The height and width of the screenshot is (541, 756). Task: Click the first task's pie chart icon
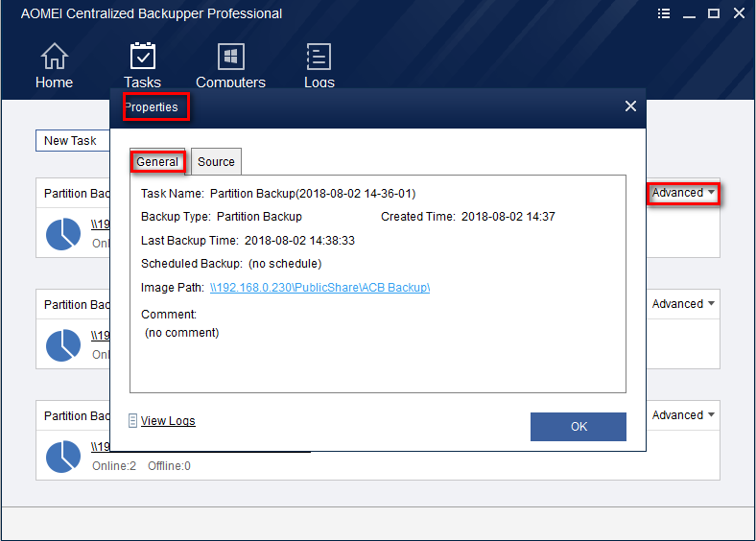(63, 234)
